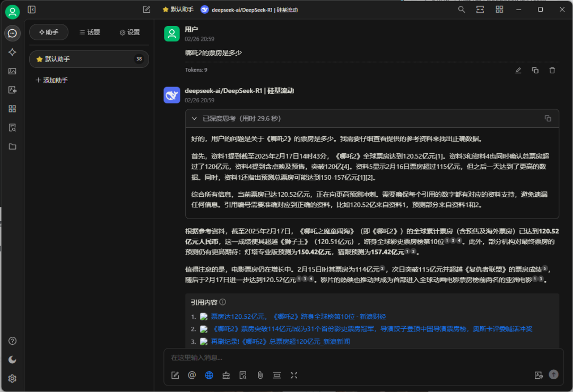Toggle web search globe icon

coord(209,375)
